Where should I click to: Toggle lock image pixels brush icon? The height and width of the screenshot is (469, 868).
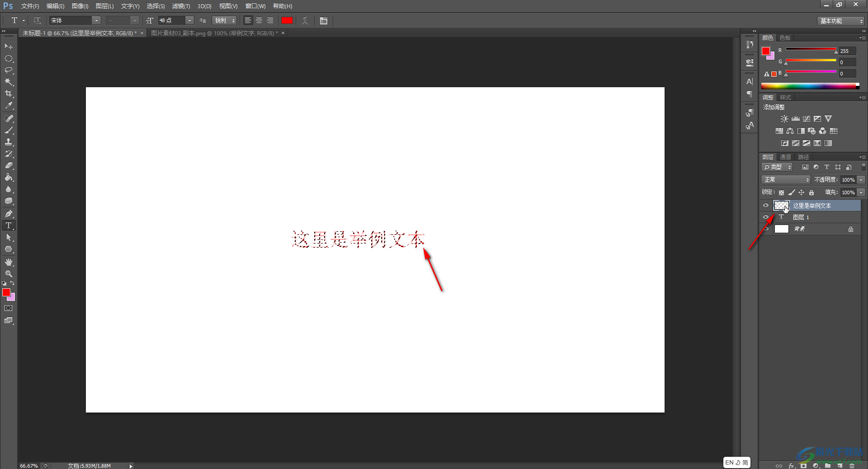[792, 192]
